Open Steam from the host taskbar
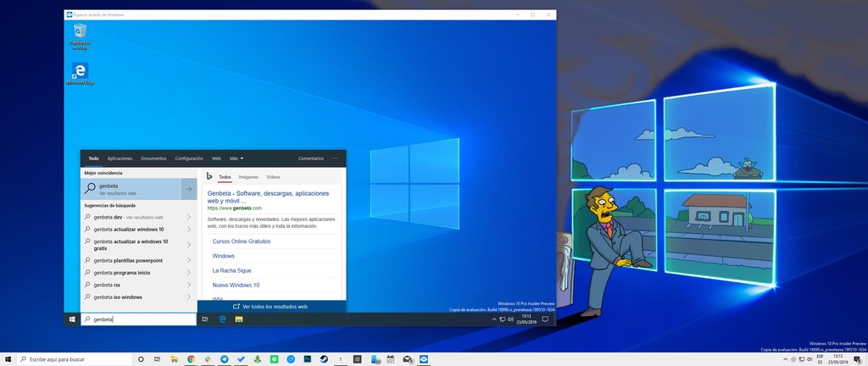868x366 pixels. [323, 359]
